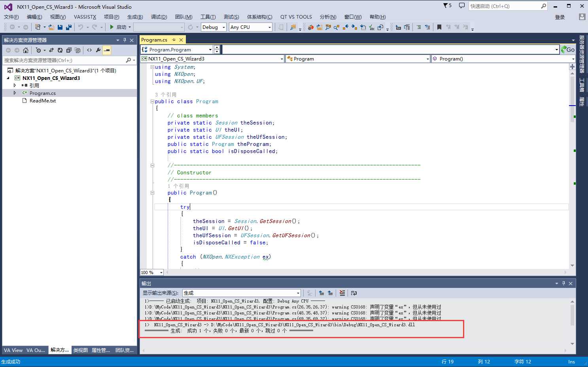The image size is (588, 367).
Task: Click the Output panel vertical scrollbar
Action: point(572,322)
